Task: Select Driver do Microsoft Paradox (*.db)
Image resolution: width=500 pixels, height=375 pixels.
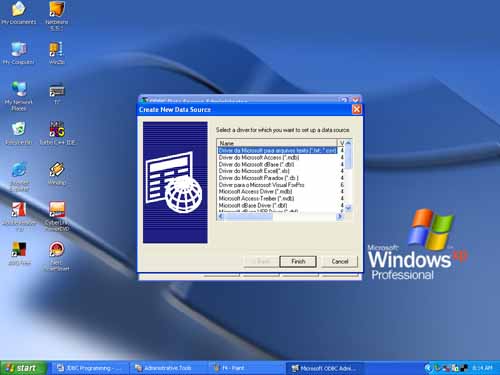Action: pyautogui.click(x=258, y=178)
